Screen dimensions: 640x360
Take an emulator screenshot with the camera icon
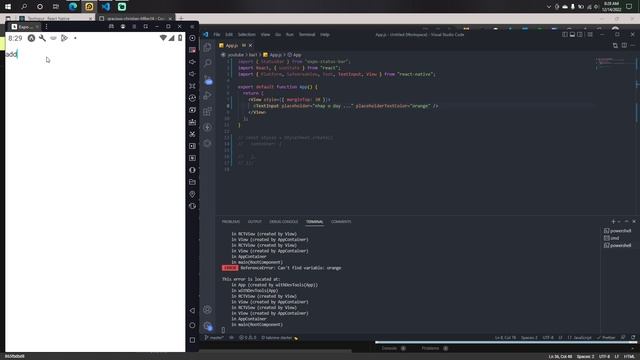tap(192, 110)
